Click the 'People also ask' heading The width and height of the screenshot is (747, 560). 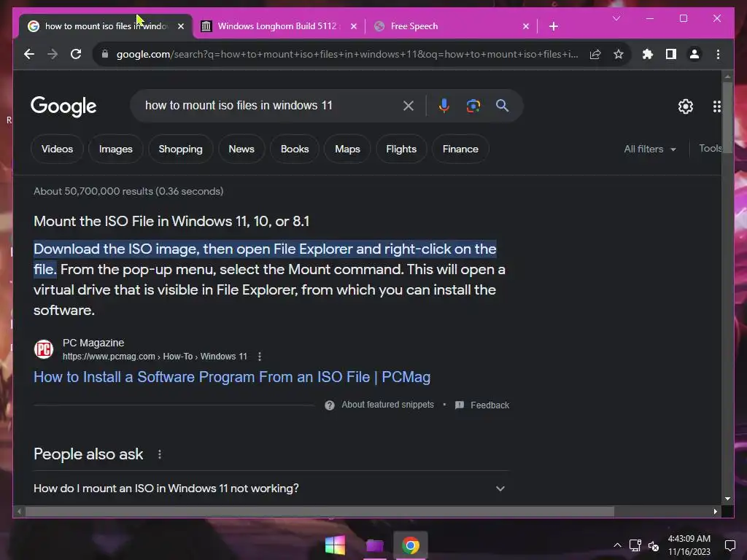[x=88, y=454]
